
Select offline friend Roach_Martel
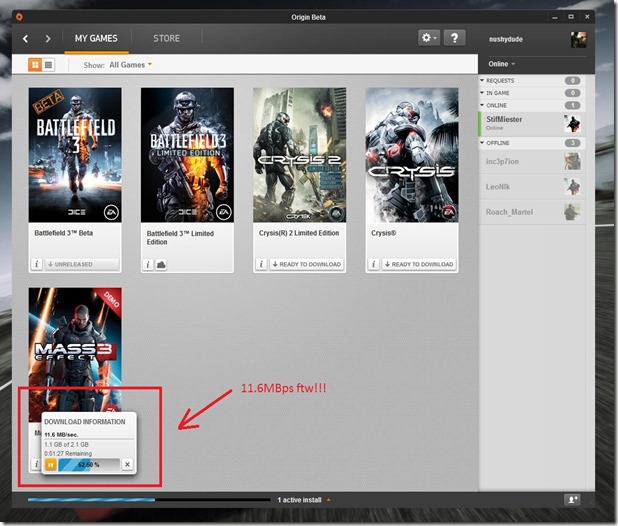(530, 212)
